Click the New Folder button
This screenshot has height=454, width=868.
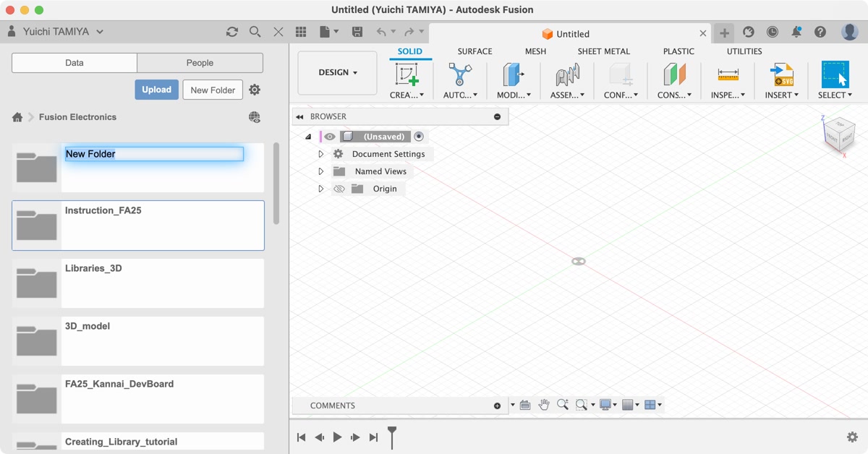click(x=213, y=90)
